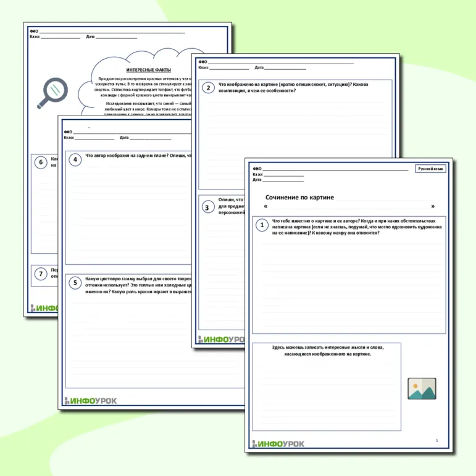Viewport: 476px width, 476px height.
Task: Click the paragraph 'Исследования показывают, что синий'
Action: (148, 109)
